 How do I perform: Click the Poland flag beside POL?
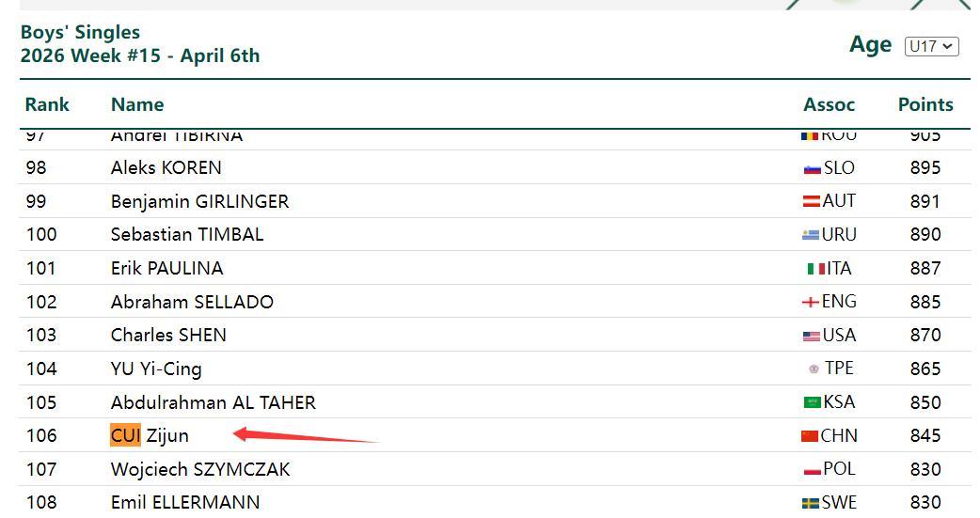coord(813,470)
